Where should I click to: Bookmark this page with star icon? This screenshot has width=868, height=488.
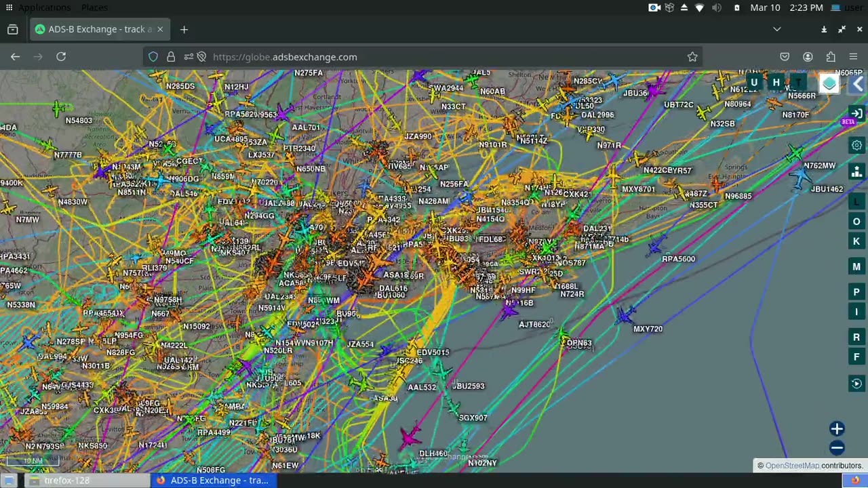point(692,57)
